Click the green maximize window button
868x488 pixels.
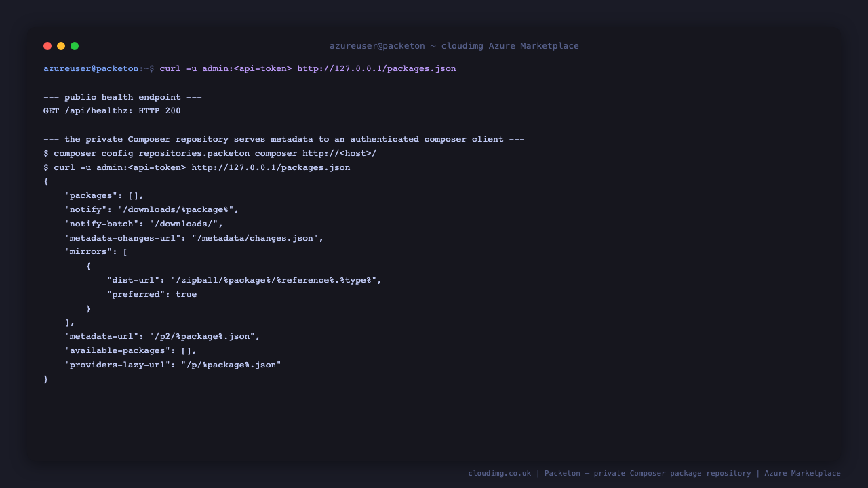coord(75,46)
